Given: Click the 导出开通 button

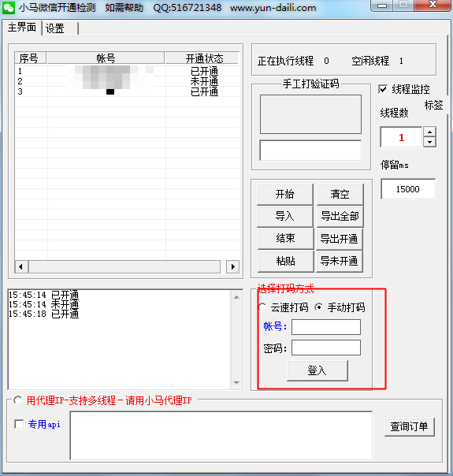Looking at the screenshot, I should (x=340, y=239).
